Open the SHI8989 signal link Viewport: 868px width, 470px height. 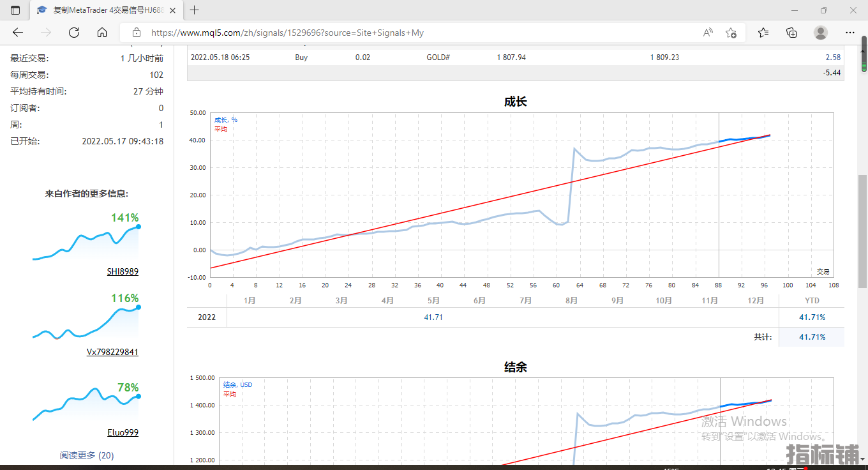coord(123,271)
